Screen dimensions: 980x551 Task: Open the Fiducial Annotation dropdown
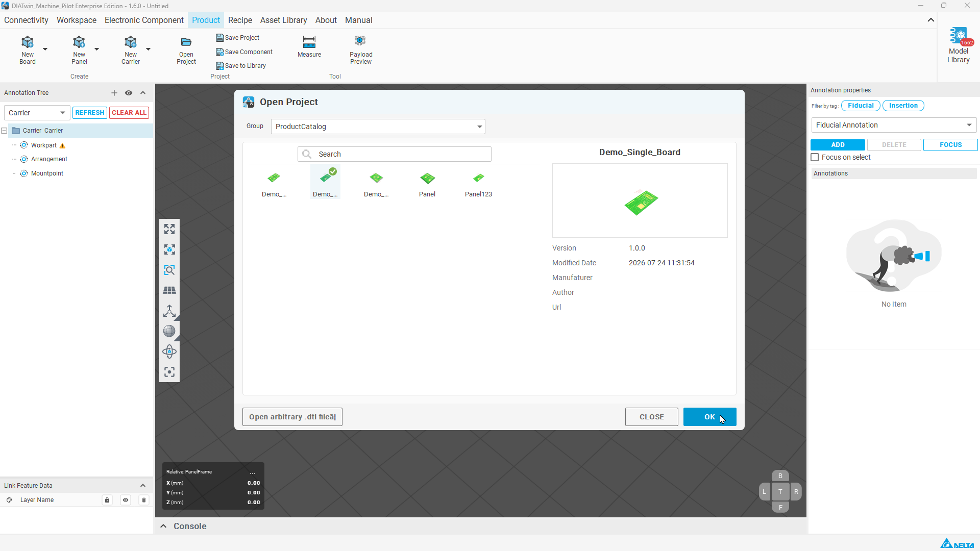894,125
